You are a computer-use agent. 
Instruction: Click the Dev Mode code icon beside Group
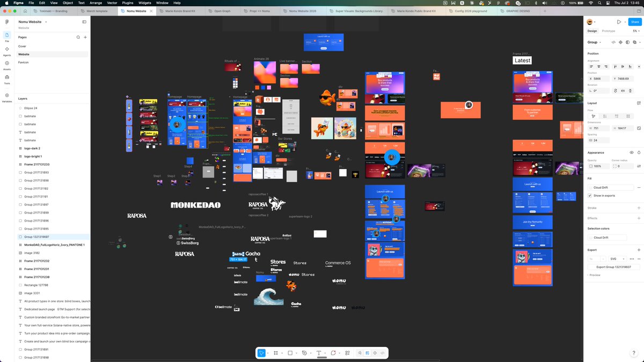[614, 42]
